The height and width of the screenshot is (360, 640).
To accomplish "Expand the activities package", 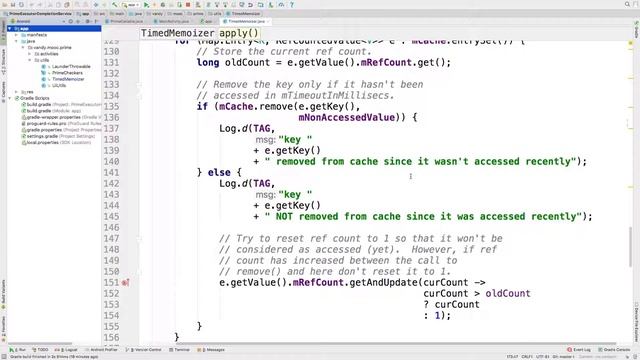I will [x=29, y=54].
